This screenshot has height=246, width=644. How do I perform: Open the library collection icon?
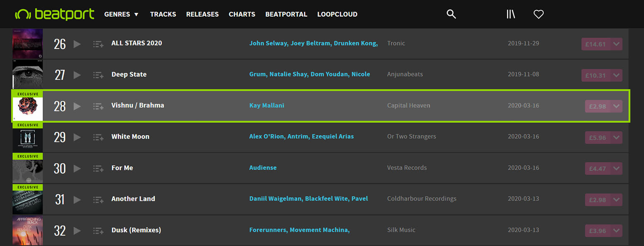pyautogui.click(x=510, y=14)
